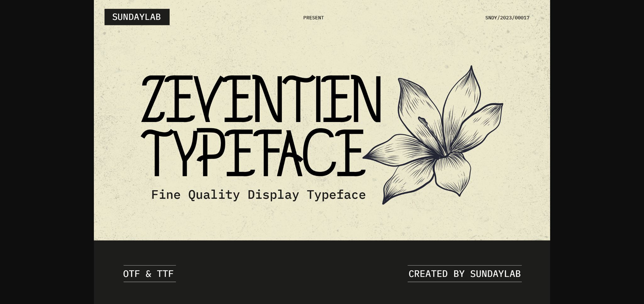This screenshot has width=644, height=304.
Task: Click the ZEVENTIEN headline word
Action: 261,99
